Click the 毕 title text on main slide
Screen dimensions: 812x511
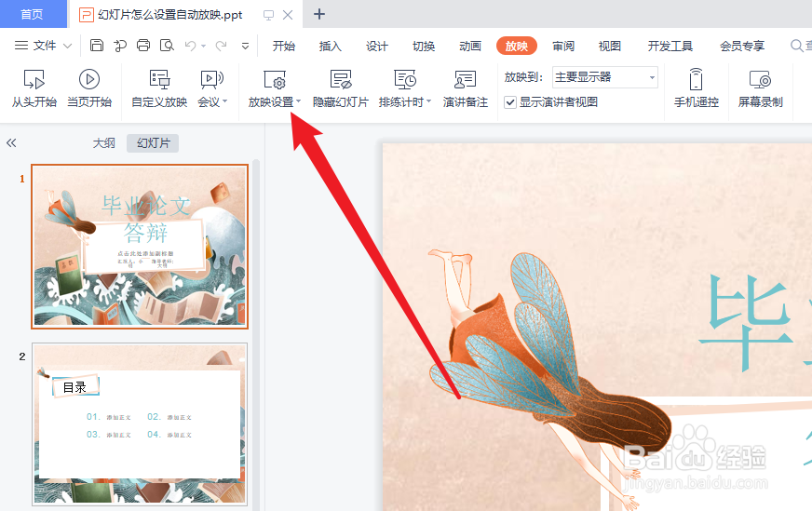click(x=746, y=324)
